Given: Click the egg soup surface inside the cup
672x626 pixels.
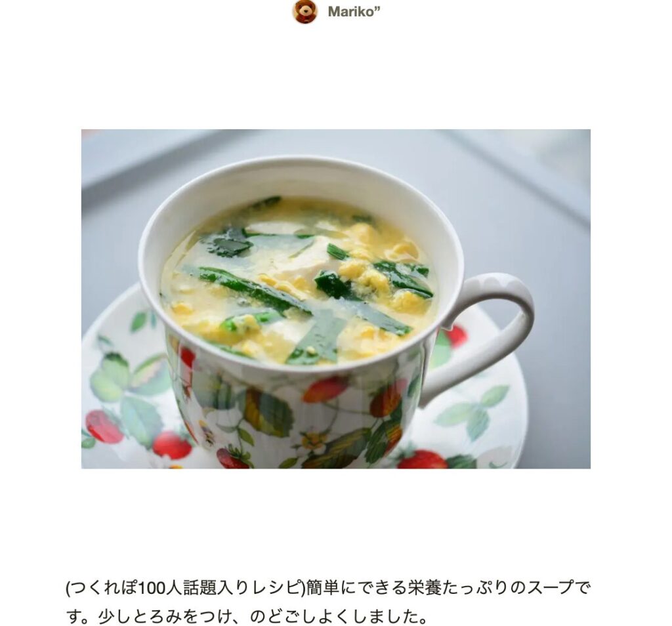Looking at the screenshot, I should pos(299,281).
